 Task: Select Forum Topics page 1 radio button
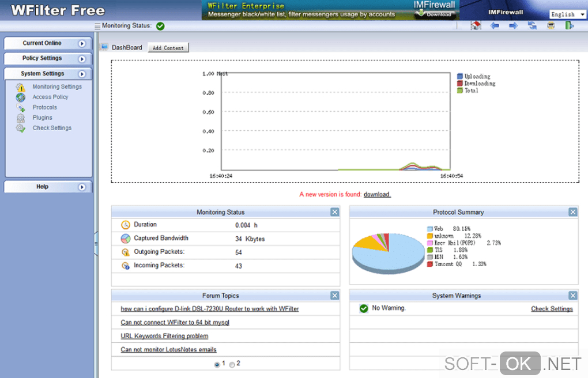[x=217, y=365]
